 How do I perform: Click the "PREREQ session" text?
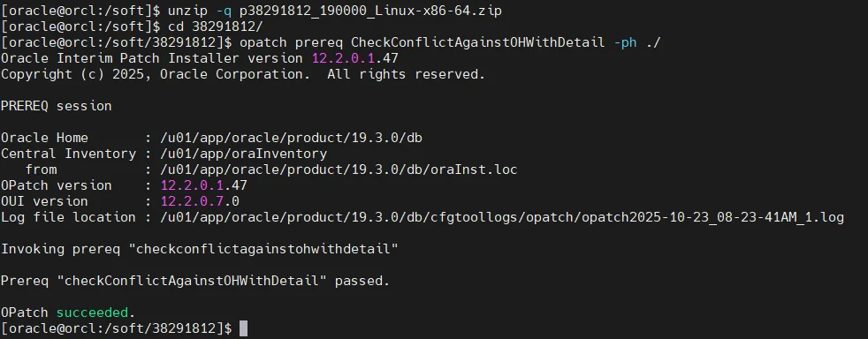(x=56, y=106)
